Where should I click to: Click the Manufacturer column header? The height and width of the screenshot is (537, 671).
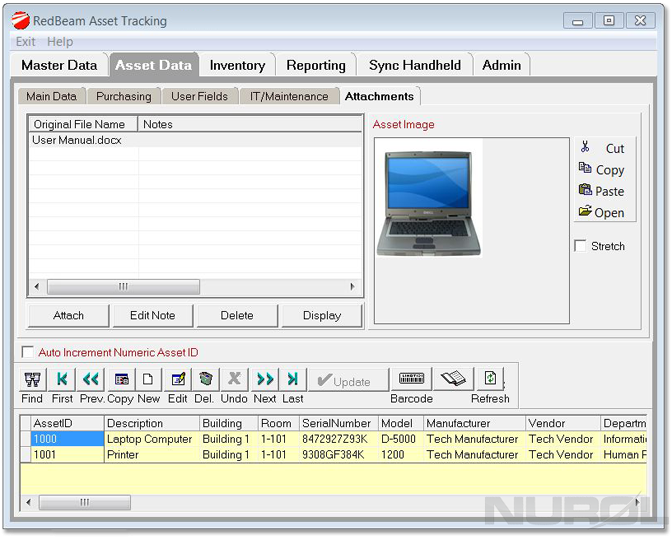(x=474, y=423)
